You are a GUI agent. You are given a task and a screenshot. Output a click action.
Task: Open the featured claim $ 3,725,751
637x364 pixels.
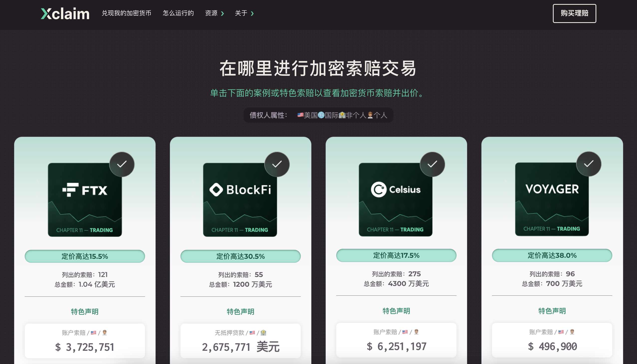coord(85,341)
